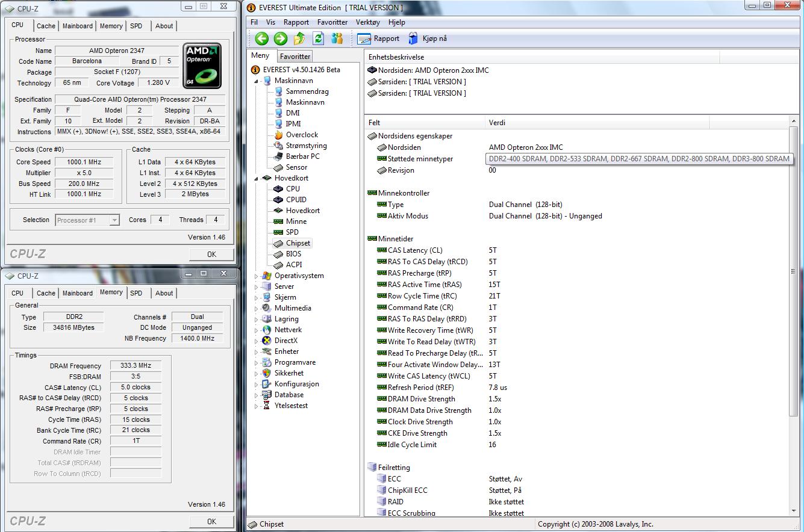Open the Hjelp menu
This screenshot has width=804, height=532.
397,22
